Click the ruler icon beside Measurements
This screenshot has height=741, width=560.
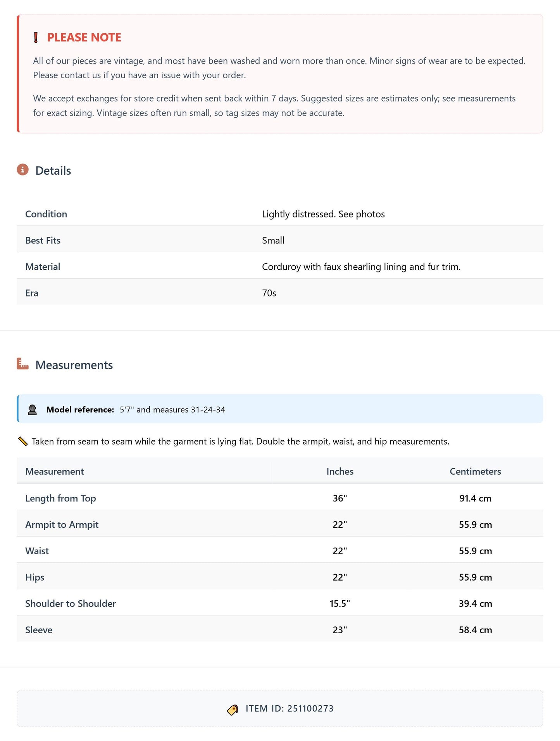click(23, 364)
